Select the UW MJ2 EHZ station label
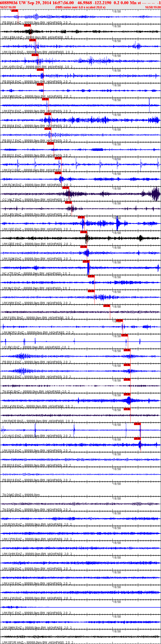This screenshot has width=161, height=644. (36, 288)
